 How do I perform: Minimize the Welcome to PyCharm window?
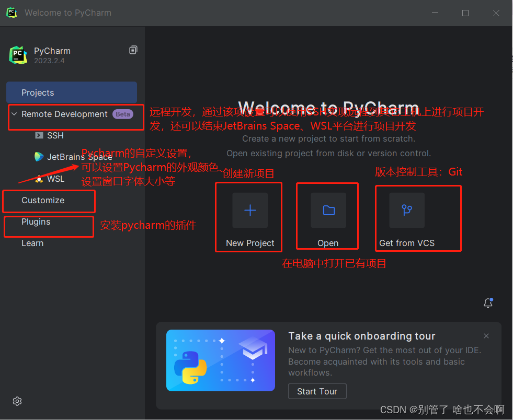[x=435, y=13]
